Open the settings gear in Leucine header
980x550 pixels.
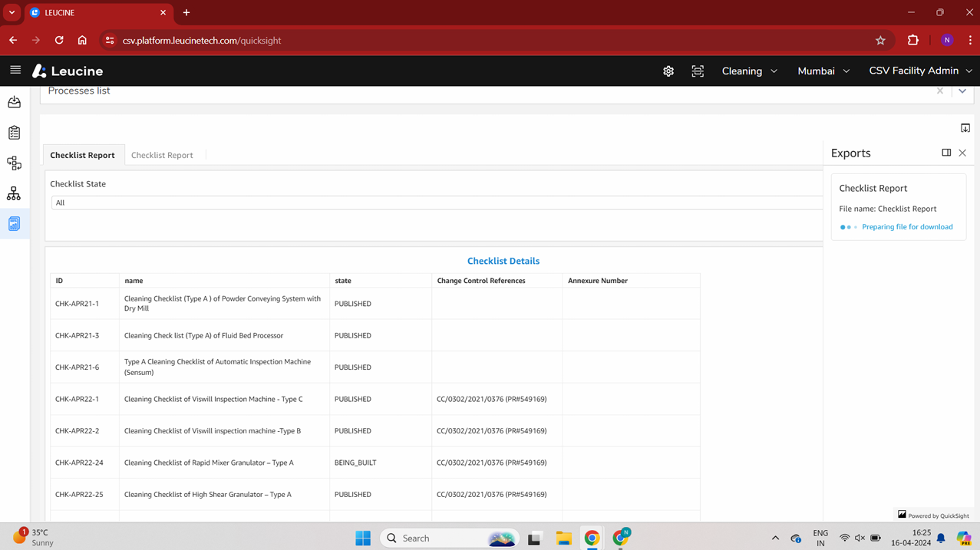pyautogui.click(x=668, y=71)
